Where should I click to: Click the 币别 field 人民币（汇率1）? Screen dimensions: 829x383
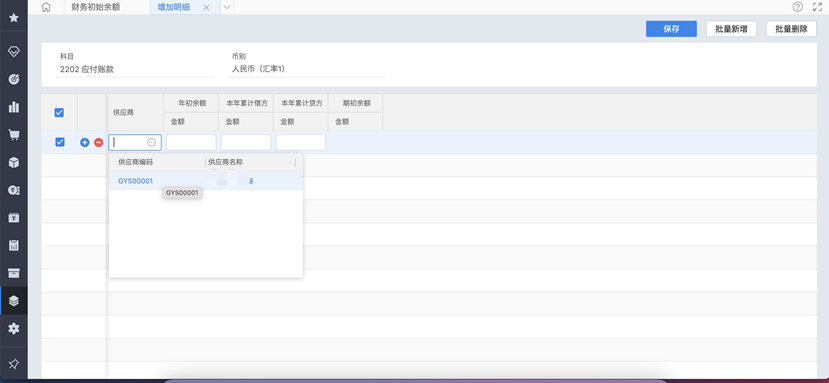[x=306, y=69]
